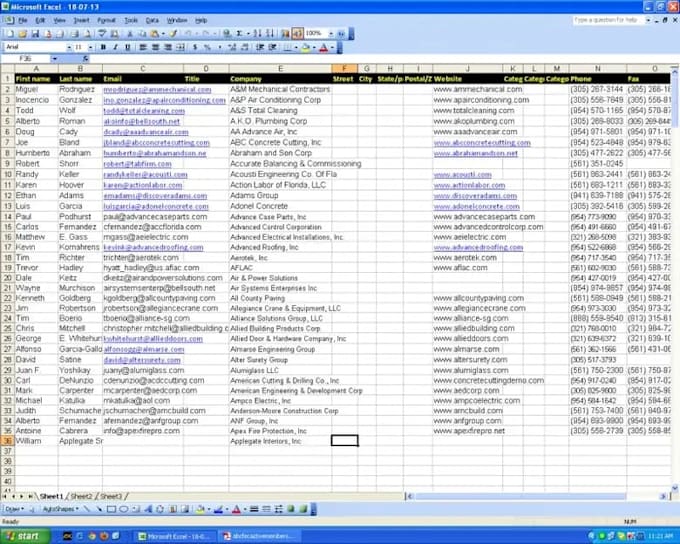The image size is (680, 544).
Task: Apply Currency style dollar icon
Action: 195,47
